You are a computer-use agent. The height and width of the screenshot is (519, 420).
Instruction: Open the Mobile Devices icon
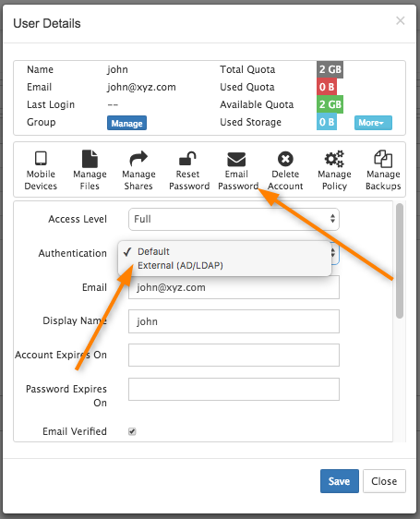coord(41,159)
